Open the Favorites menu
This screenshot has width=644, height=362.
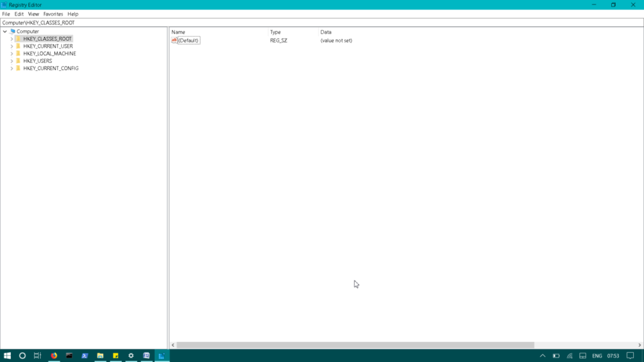click(53, 14)
